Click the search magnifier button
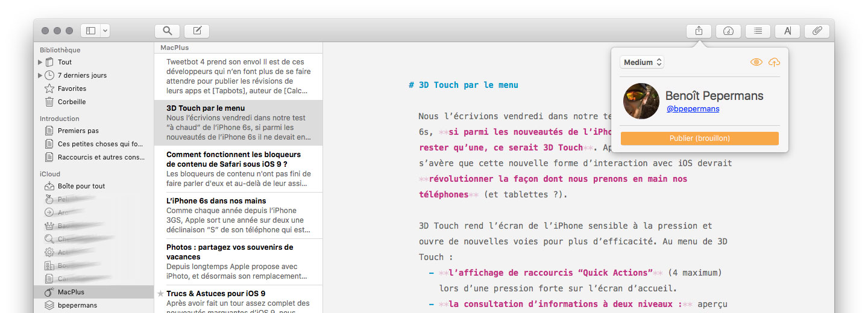 coord(167,31)
